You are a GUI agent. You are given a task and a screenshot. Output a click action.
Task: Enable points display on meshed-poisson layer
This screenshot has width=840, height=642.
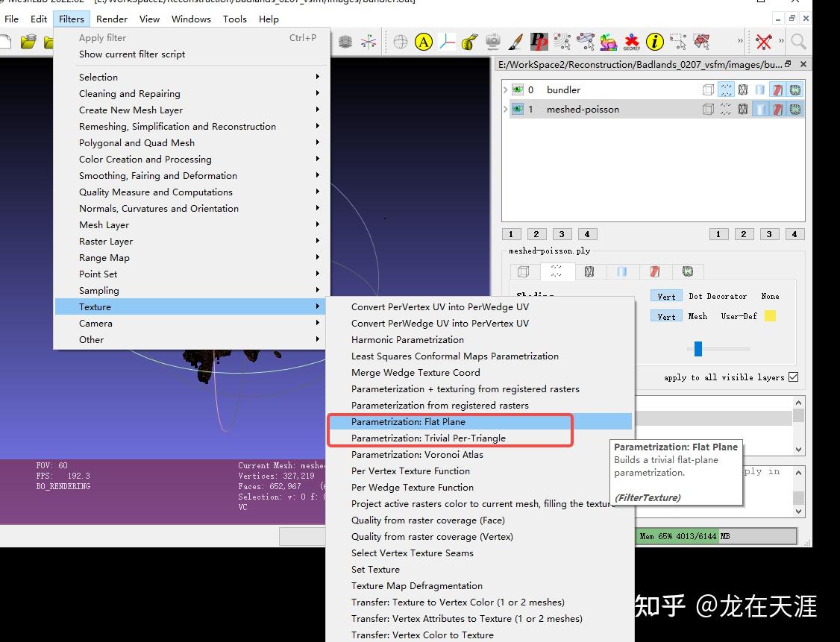point(725,108)
